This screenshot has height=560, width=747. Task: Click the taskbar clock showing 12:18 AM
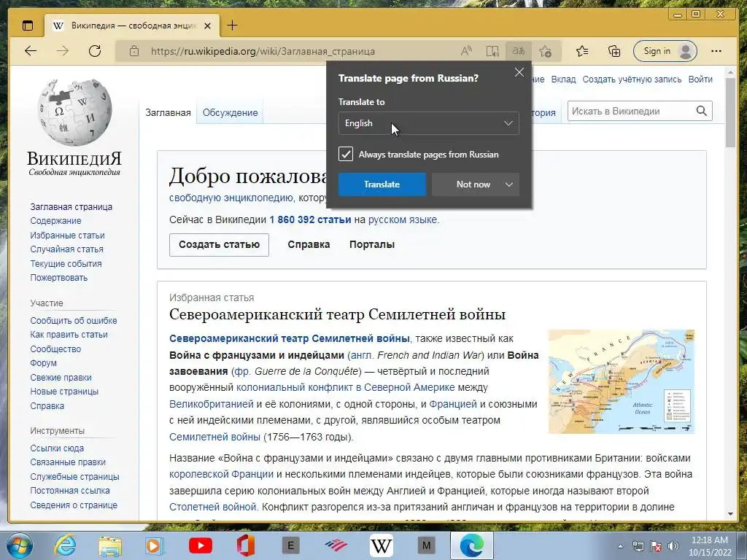(x=709, y=546)
